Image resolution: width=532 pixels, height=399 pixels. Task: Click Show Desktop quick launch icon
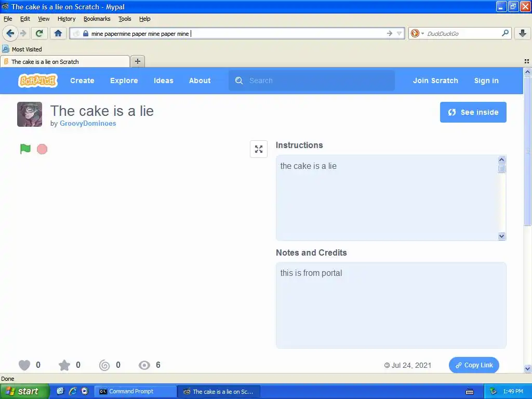click(60, 391)
